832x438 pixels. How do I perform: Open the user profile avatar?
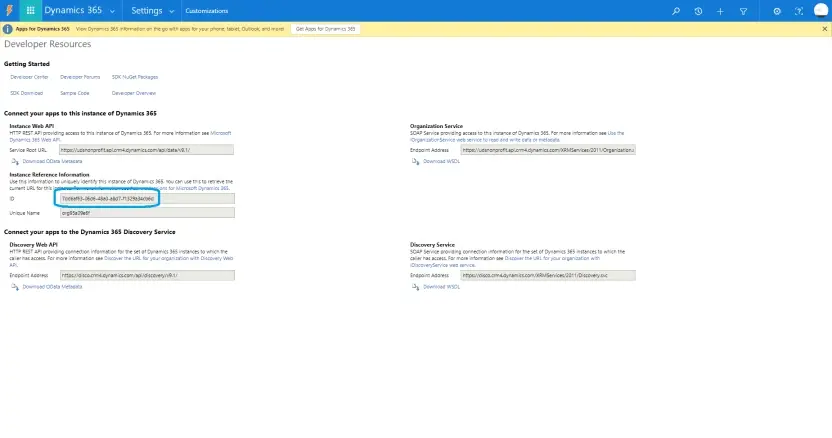coord(820,11)
